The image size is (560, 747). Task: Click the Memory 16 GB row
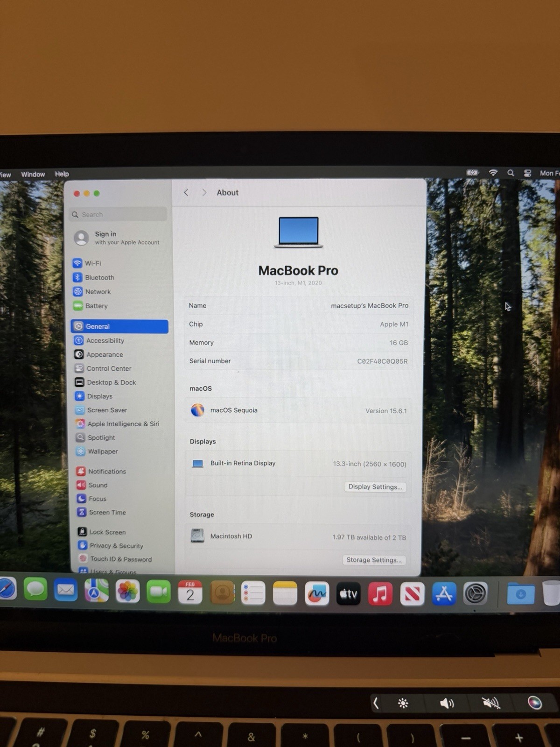pos(299,342)
